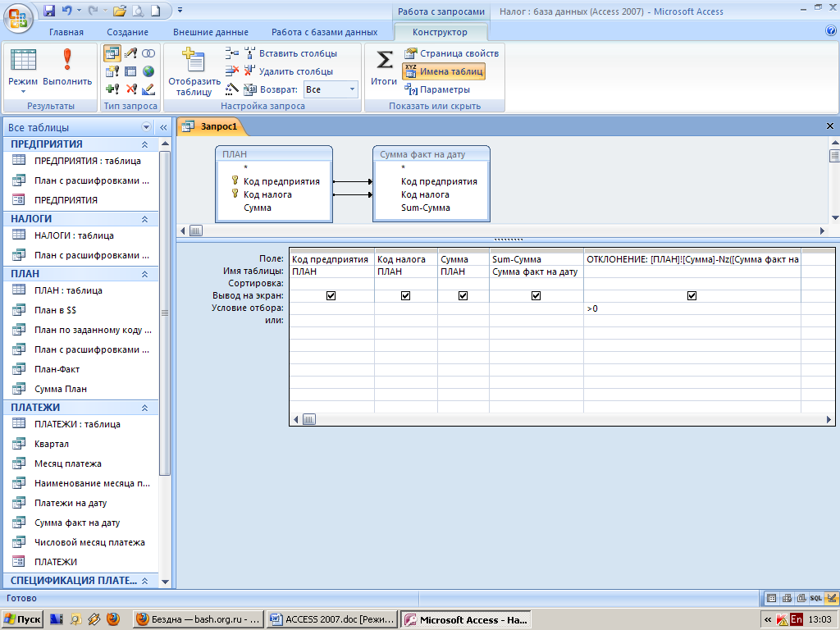Collapse НАЛОГИ group
The image size is (840, 630).
coord(144,219)
